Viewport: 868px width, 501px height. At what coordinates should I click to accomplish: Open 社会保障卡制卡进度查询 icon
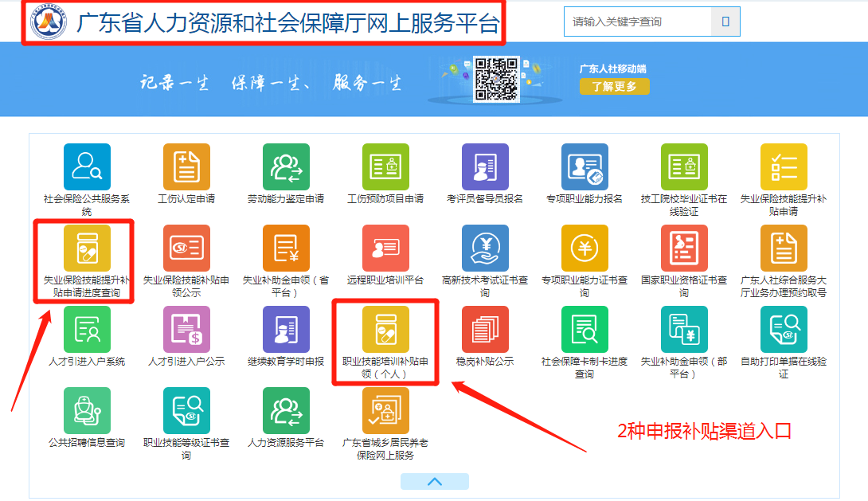585,330
